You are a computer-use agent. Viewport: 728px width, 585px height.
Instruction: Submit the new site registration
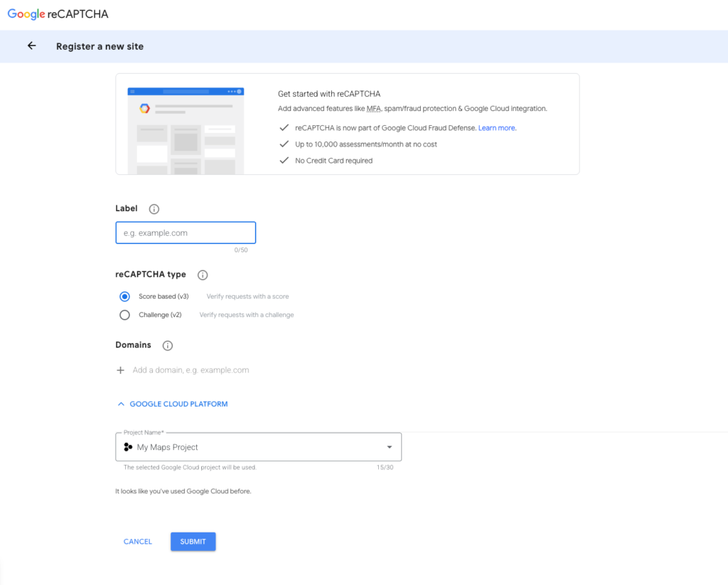[193, 542]
